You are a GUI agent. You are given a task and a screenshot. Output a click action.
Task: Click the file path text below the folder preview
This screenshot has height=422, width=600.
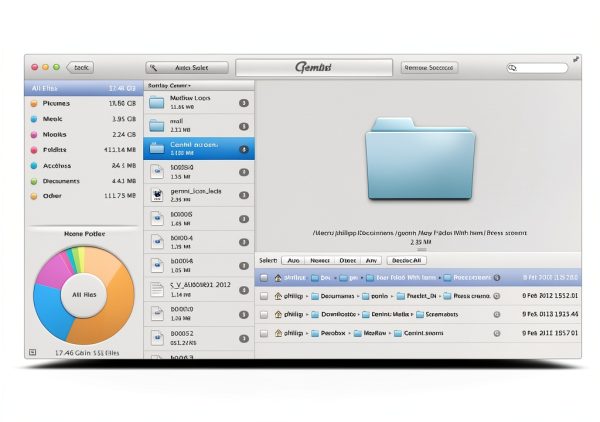[419, 233]
